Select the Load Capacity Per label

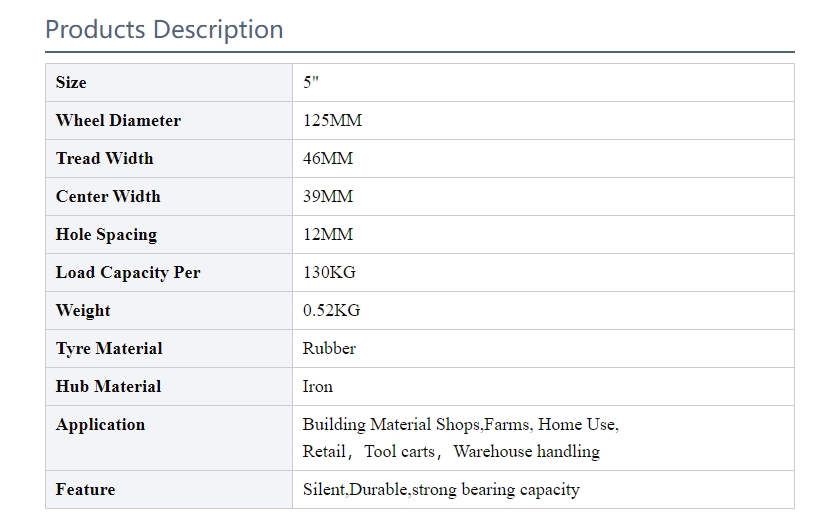click(x=128, y=272)
